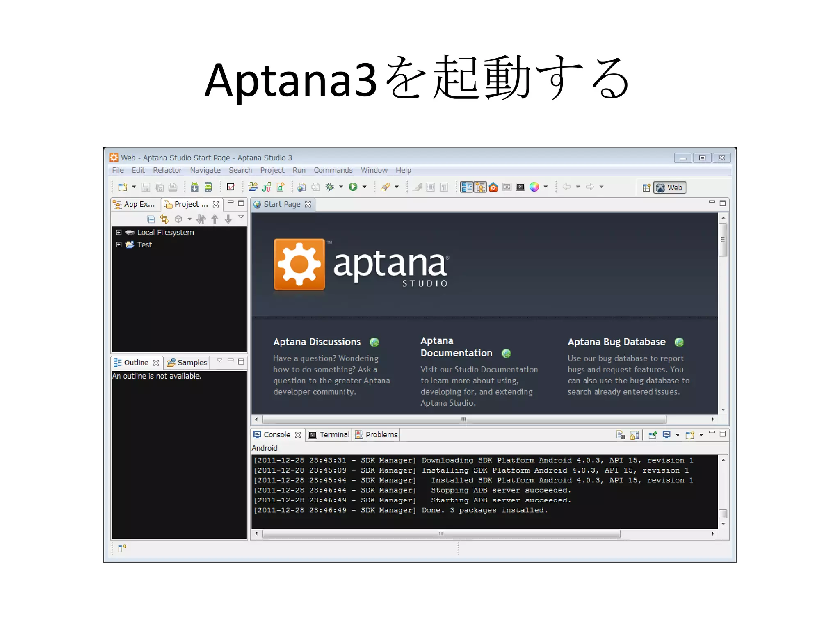Click the Start Page vertical scrollbar thumb

(x=723, y=240)
